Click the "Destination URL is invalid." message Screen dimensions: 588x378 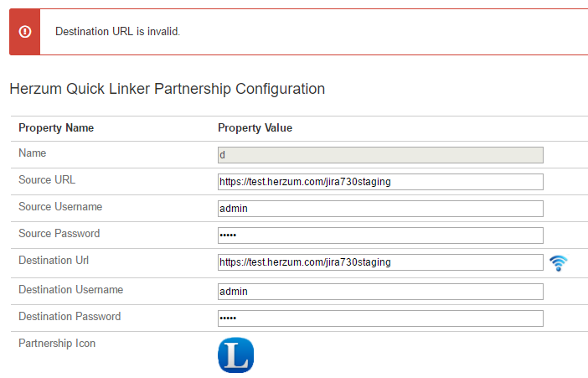[117, 32]
